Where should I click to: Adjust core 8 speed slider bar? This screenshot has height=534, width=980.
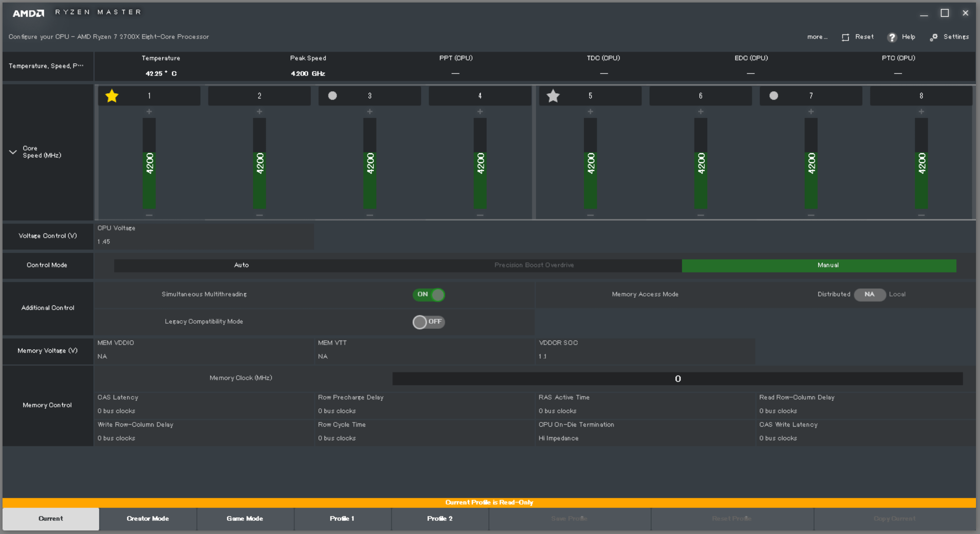click(x=921, y=163)
